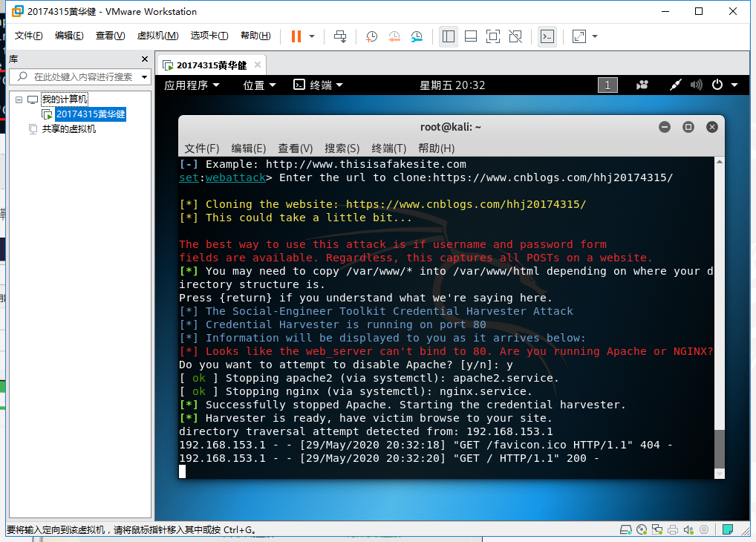
Task: Toggle the thumbnail bar view
Action: click(471, 36)
